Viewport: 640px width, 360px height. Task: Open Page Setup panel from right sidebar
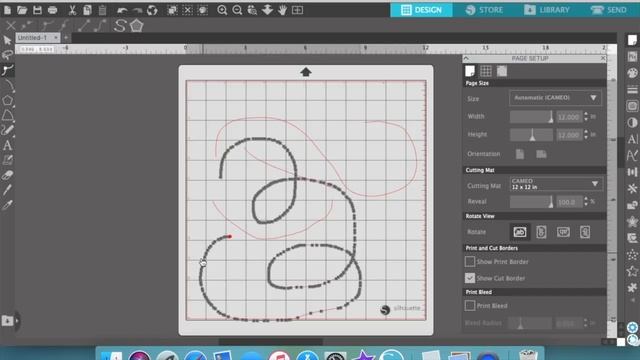[632, 40]
